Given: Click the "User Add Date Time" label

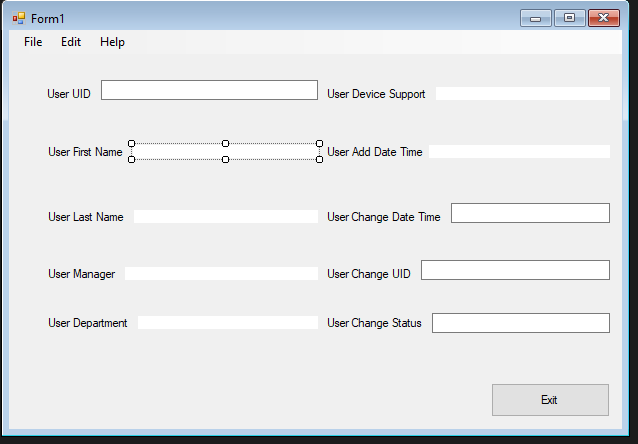Looking at the screenshot, I should click(375, 152).
